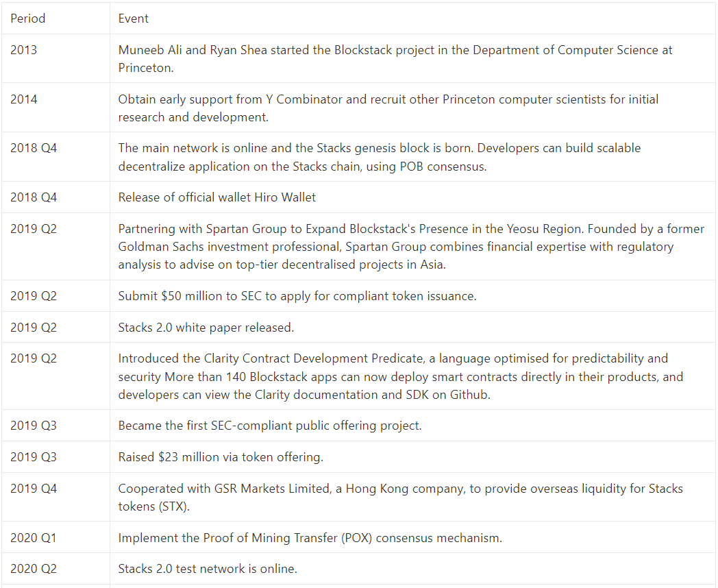Select the 2019 Q4 period cell

click(34, 489)
